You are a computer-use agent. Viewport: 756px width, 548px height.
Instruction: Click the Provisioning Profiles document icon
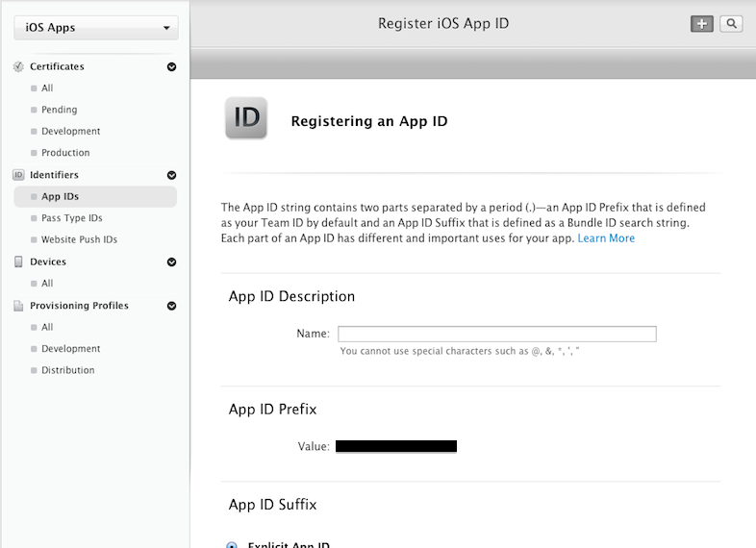pos(18,306)
